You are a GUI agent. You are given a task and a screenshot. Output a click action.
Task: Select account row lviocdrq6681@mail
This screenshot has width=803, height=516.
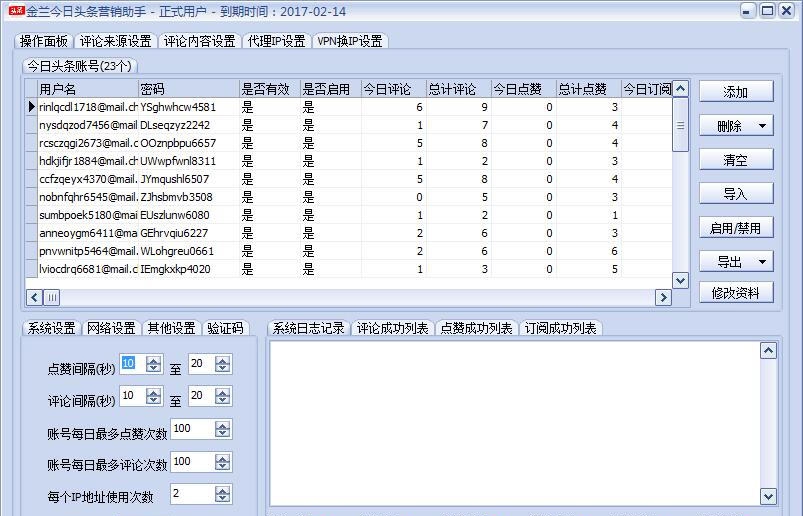(349, 269)
